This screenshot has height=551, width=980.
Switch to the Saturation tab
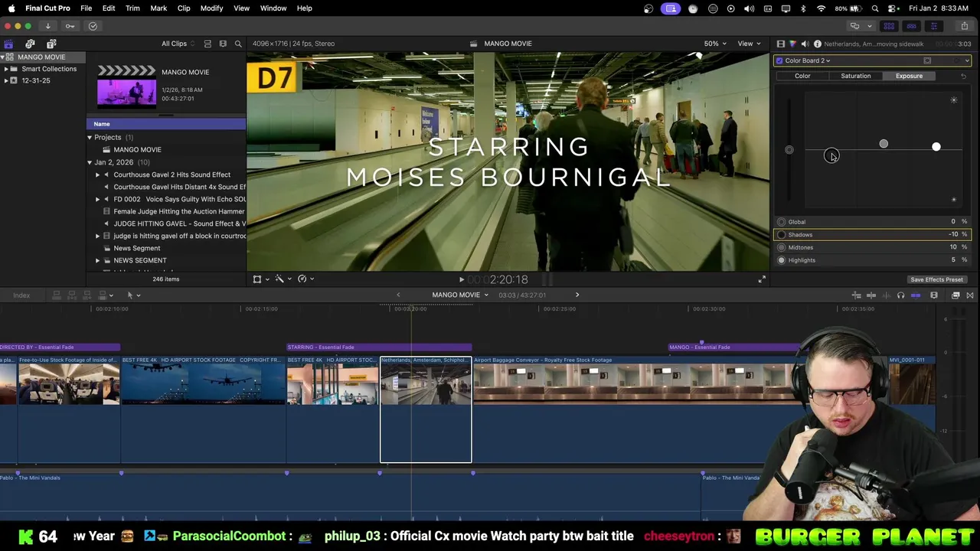pos(856,76)
